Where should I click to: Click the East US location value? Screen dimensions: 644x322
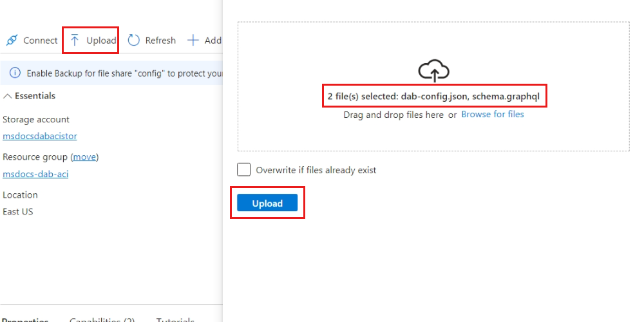17,211
